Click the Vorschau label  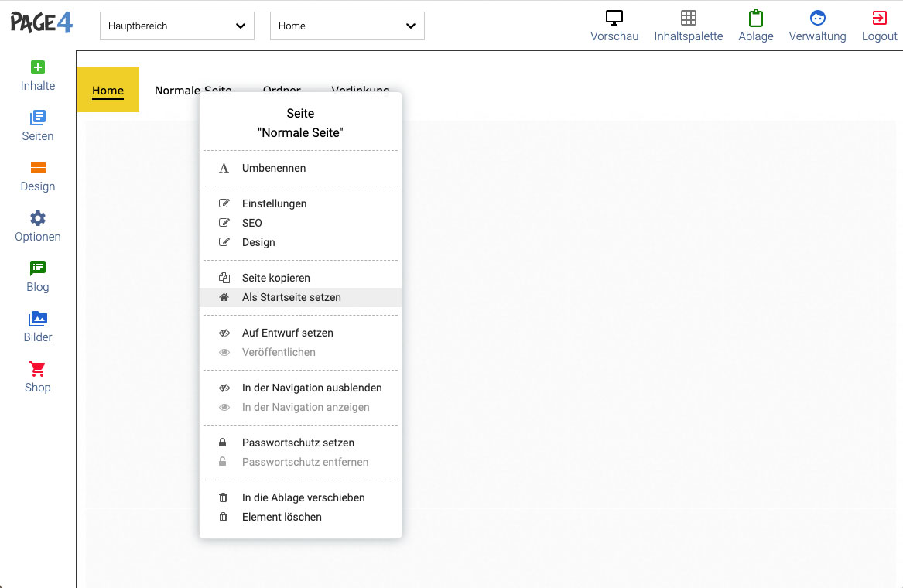pyautogui.click(x=614, y=36)
